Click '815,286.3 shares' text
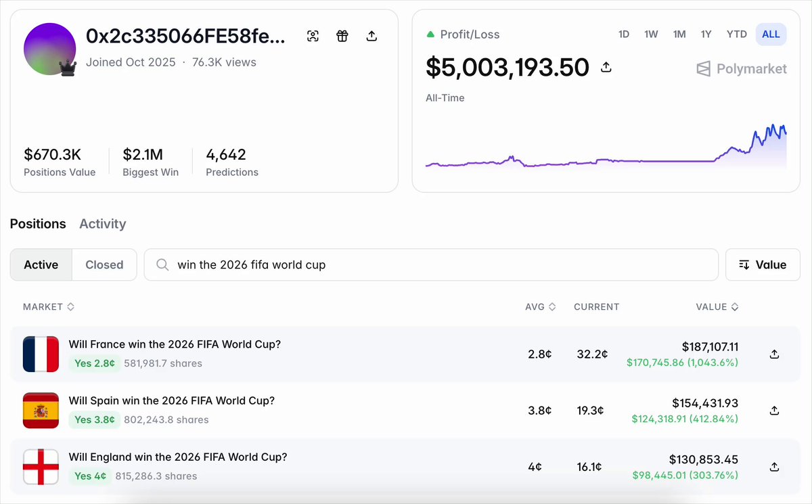 pos(156,476)
